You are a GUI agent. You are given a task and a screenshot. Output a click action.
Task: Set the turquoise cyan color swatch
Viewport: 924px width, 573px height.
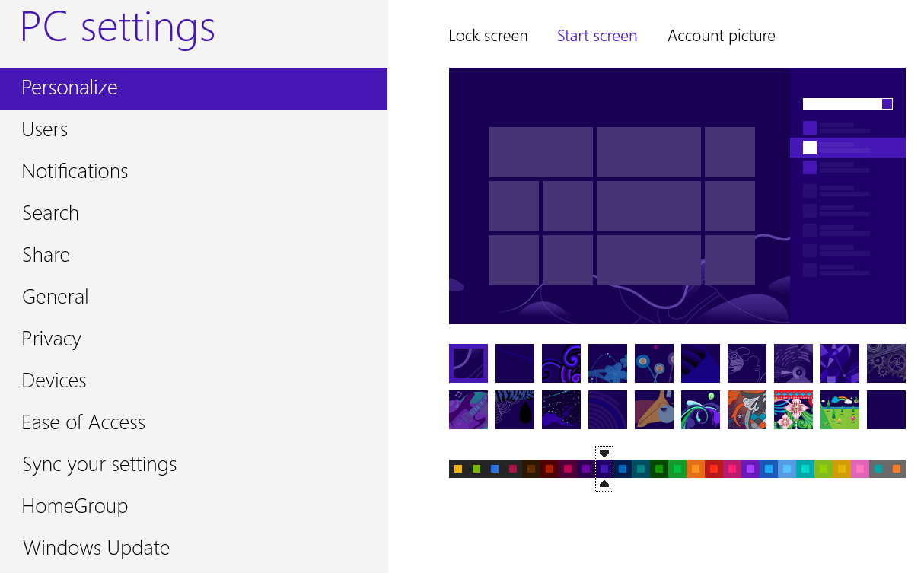point(805,469)
